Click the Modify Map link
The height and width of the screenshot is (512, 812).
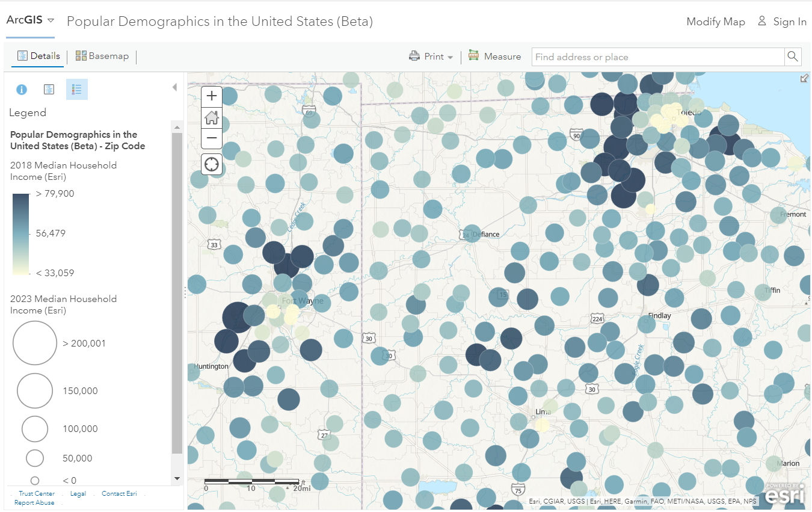click(x=716, y=22)
